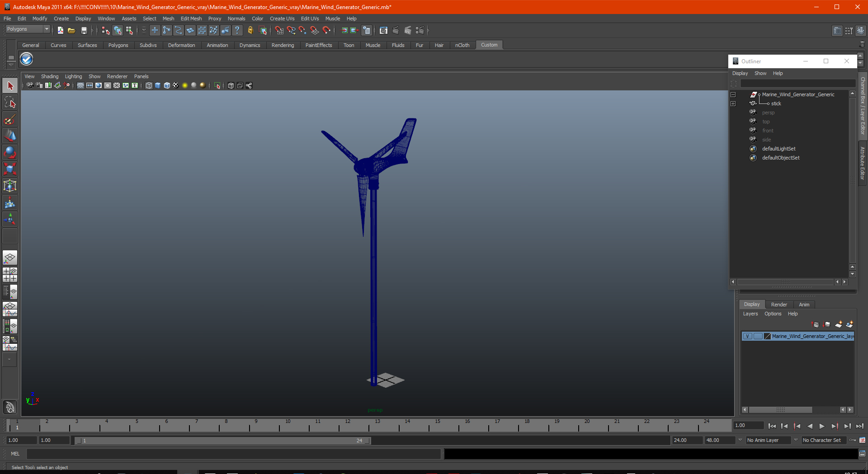The image size is (868, 474).
Task: Open the Layers menu in layer editor
Action: point(750,314)
